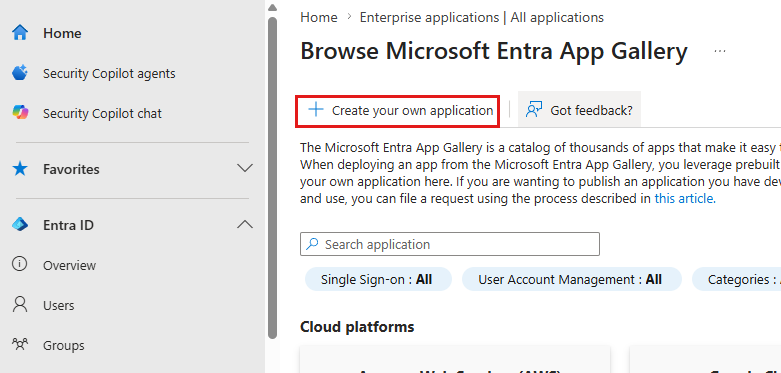Click the Got feedback? button
The width and height of the screenshot is (781, 373).
point(579,109)
